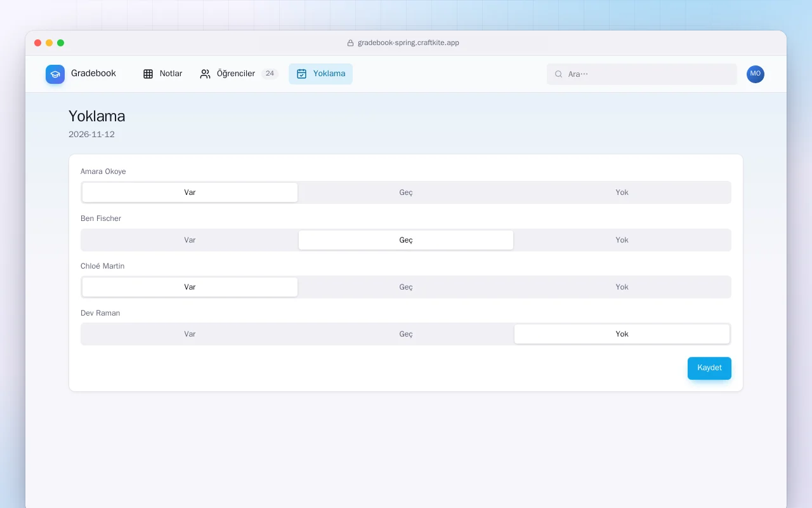Click the Ben Fischer name label
This screenshot has width=812, height=508.
101,218
